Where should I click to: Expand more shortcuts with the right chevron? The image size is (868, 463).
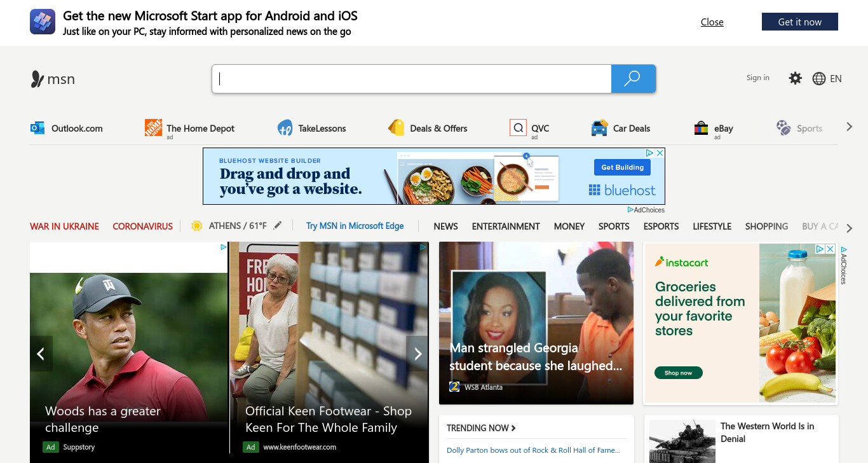[x=849, y=127]
